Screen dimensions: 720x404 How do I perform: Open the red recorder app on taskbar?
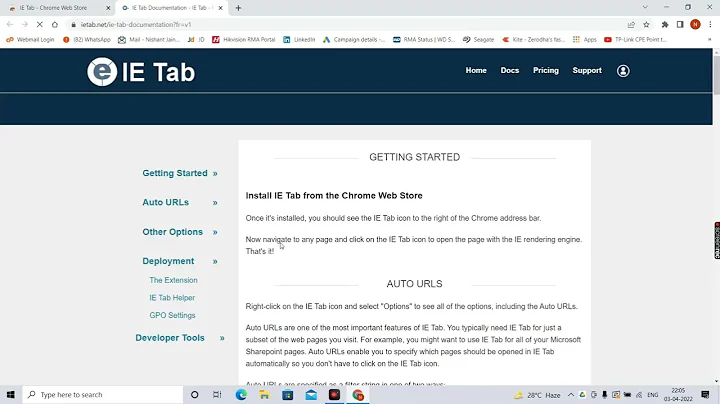coord(334,395)
